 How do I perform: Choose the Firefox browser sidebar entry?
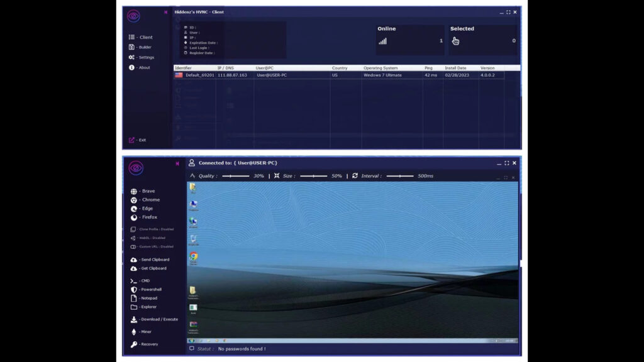(144, 217)
